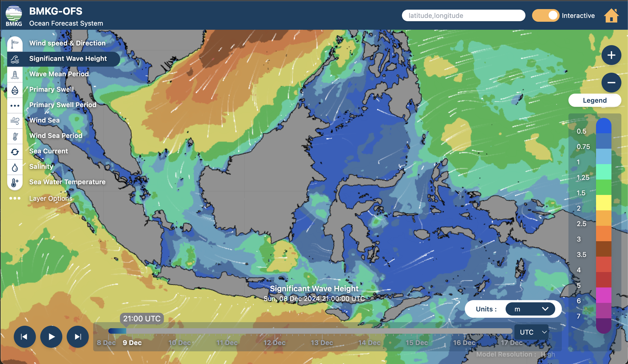Click the Legend button
628x364 pixels.
coord(595,100)
